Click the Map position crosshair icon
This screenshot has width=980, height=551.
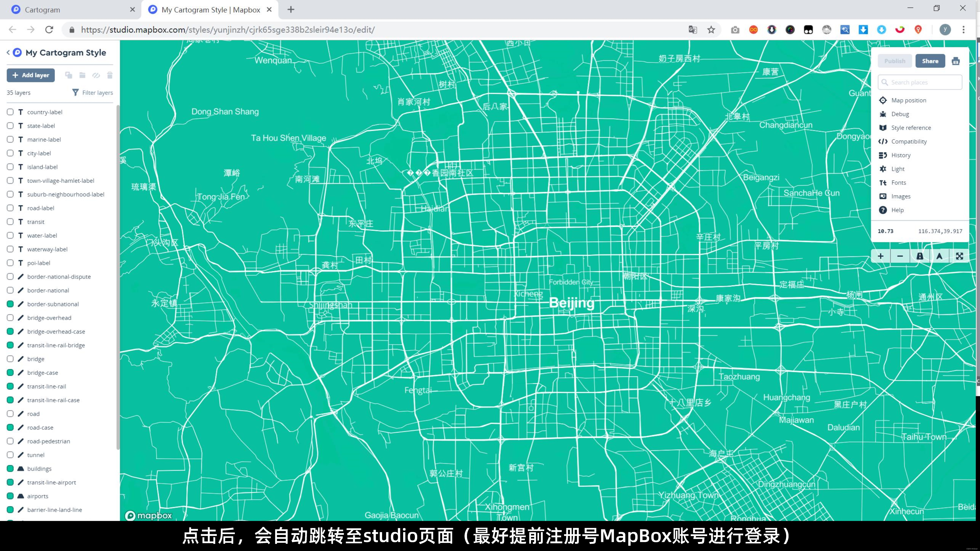(883, 100)
